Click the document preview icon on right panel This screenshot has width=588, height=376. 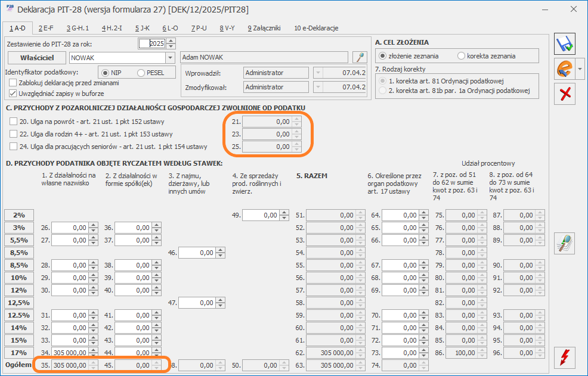[x=564, y=244]
